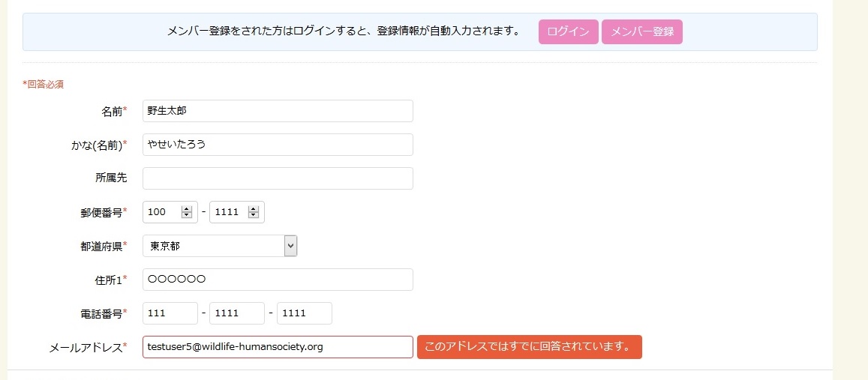
Task: Click the blue login information banner text
Action: [x=343, y=31]
